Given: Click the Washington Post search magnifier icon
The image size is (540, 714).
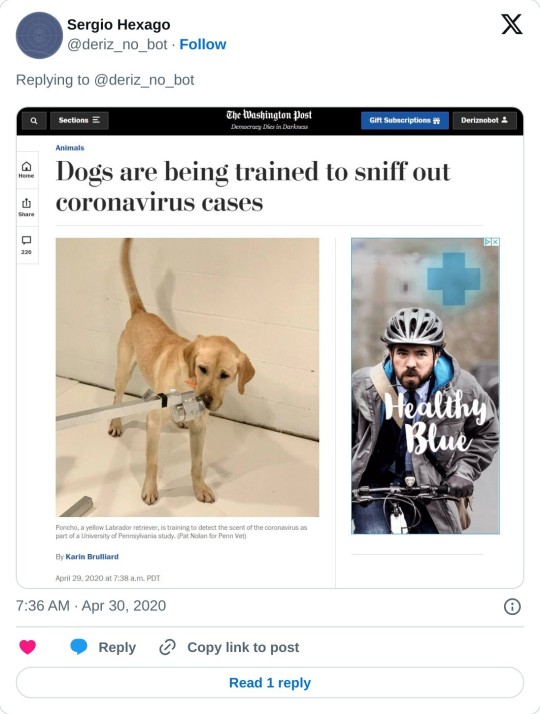Looking at the screenshot, I should tap(34, 121).
